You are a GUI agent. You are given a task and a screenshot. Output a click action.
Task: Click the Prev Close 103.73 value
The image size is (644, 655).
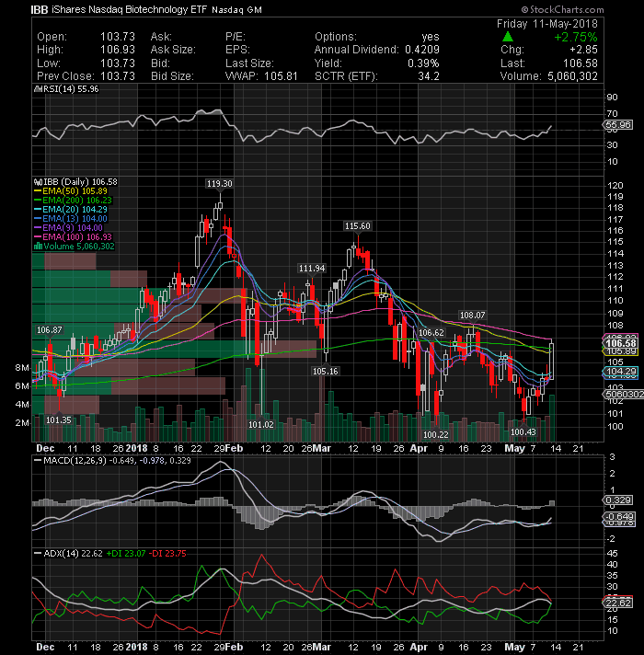coord(118,76)
